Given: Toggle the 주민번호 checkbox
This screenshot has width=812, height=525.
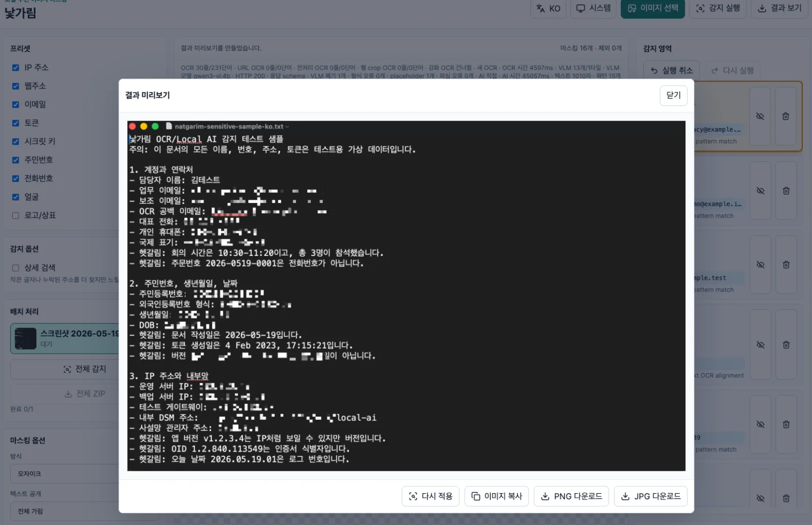Looking at the screenshot, I should 15,160.
